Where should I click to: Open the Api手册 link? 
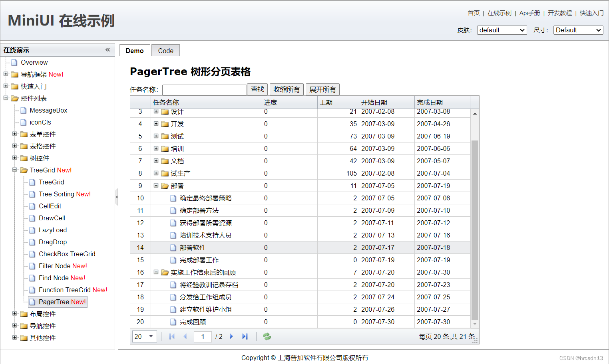(x=529, y=13)
